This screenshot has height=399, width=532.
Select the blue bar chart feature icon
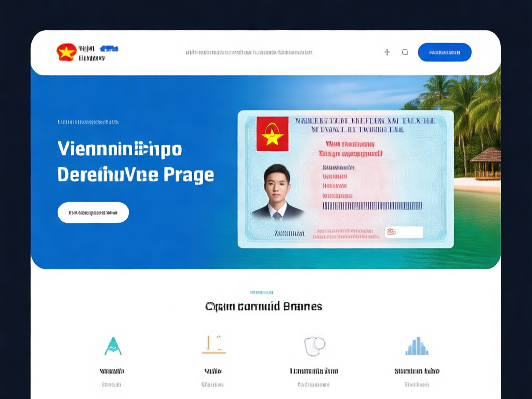417,346
